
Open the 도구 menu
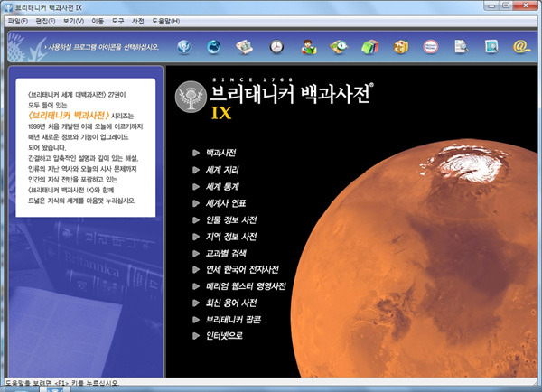[117, 21]
